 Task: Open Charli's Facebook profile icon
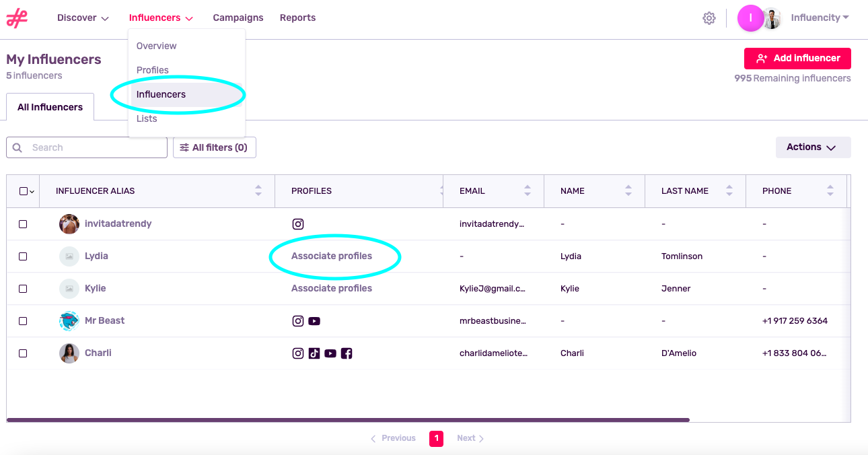347,353
